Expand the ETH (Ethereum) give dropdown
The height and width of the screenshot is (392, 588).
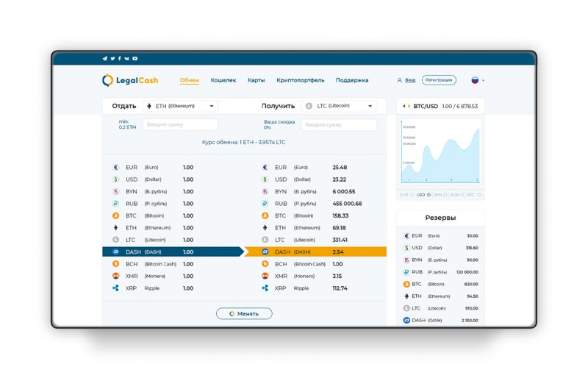click(x=180, y=106)
